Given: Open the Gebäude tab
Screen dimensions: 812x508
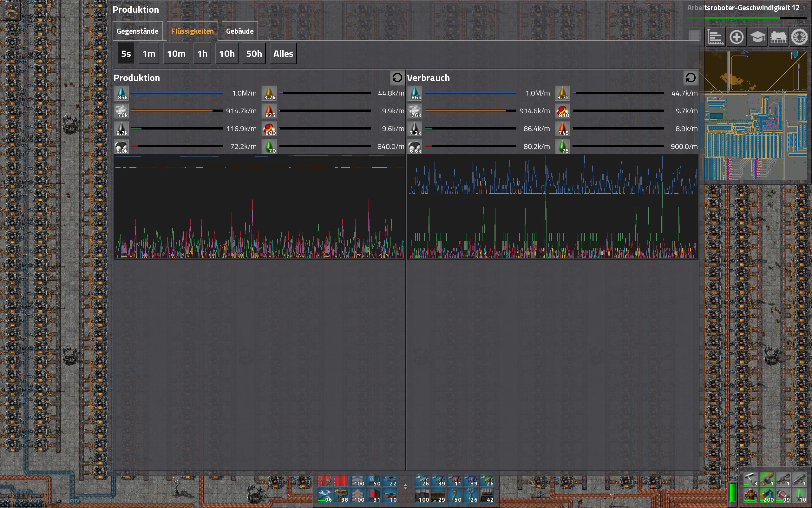Looking at the screenshot, I should pyautogui.click(x=240, y=31).
